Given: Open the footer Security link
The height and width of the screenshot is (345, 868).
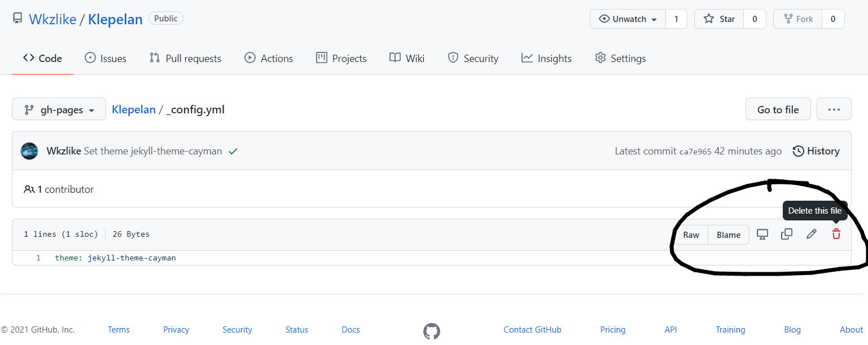Looking at the screenshot, I should pyautogui.click(x=237, y=330).
